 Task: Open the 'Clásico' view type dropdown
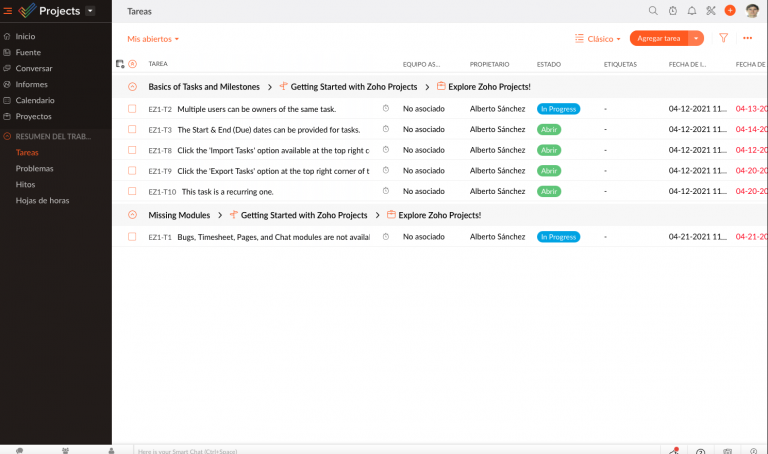(598, 39)
